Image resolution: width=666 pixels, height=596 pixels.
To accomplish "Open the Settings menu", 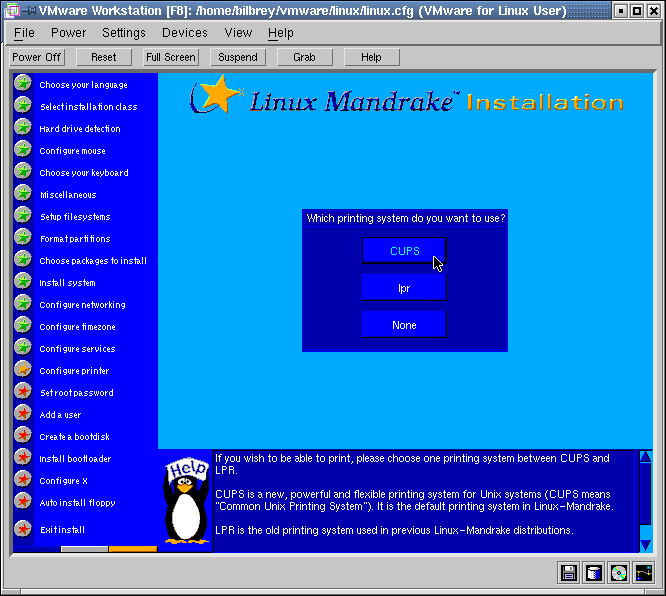I will [124, 33].
